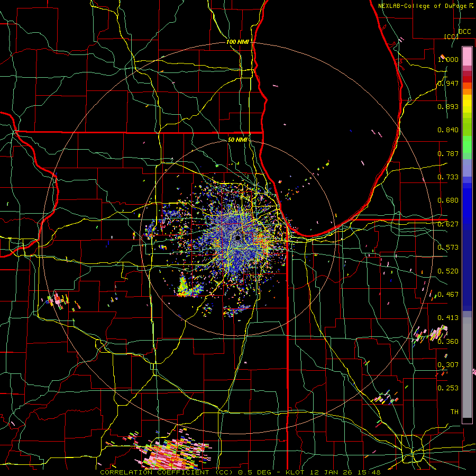Click the 0.253 scale value
This screenshot has height=476, width=476.
(448, 388)
